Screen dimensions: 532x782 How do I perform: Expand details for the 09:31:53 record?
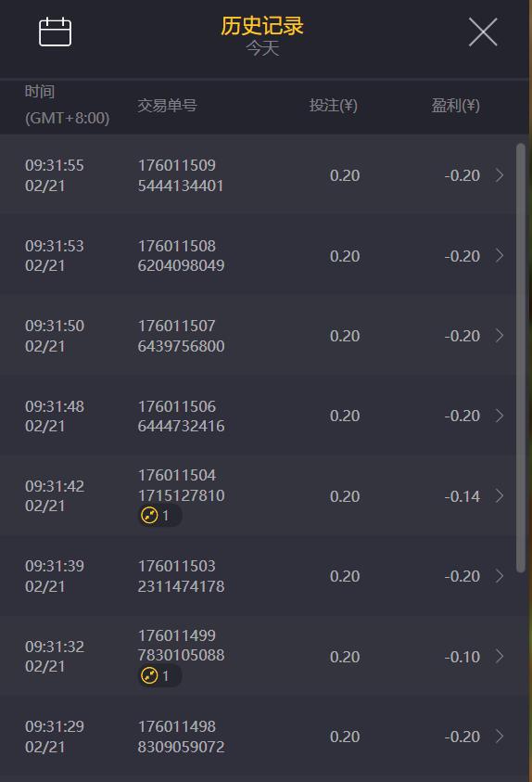pyautogui.click(x=500, y=256)
